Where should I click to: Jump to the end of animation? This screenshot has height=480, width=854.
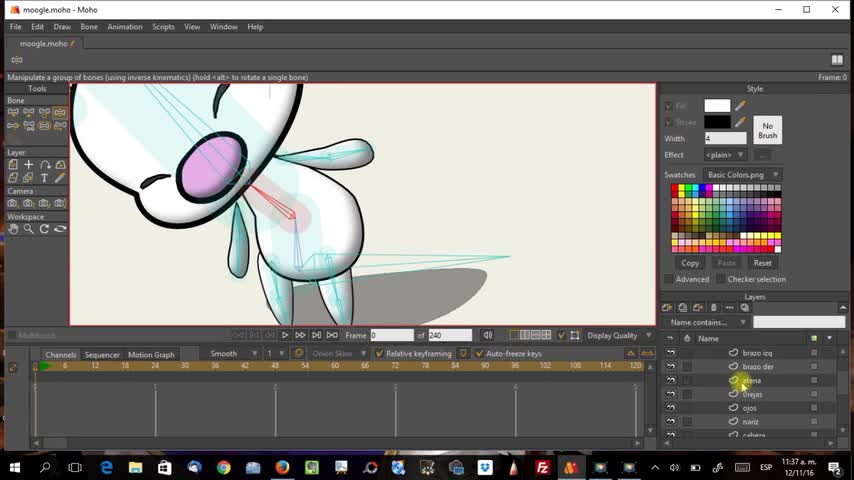point(332,335)
